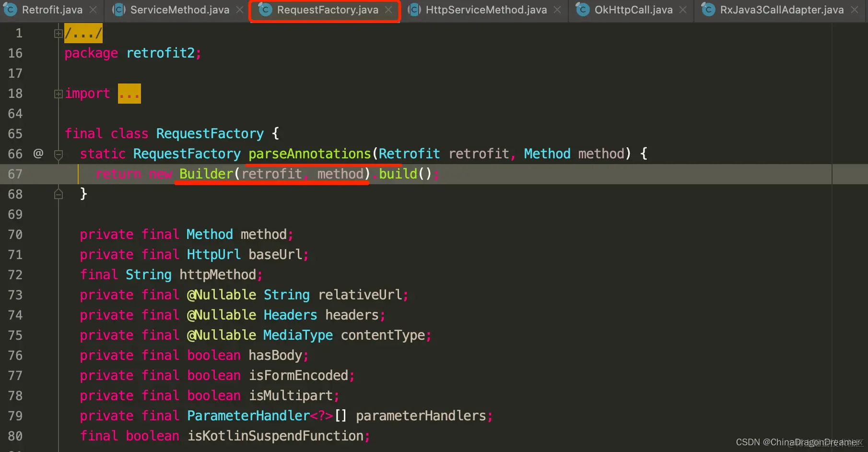Viewport: 868px width, 452px height.
Task: Click the HttpServiceMethod.java abstract class icon
Action: click(x=414, y=10)
